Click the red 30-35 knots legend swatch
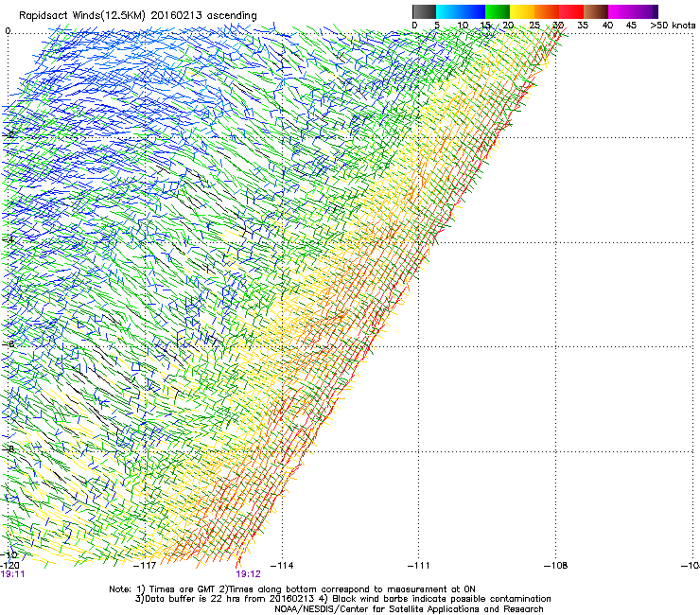 [571, 11]
